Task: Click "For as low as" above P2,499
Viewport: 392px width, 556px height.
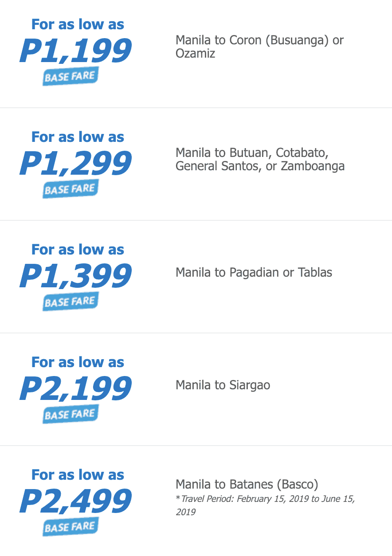Action: [x=78, y=475]
